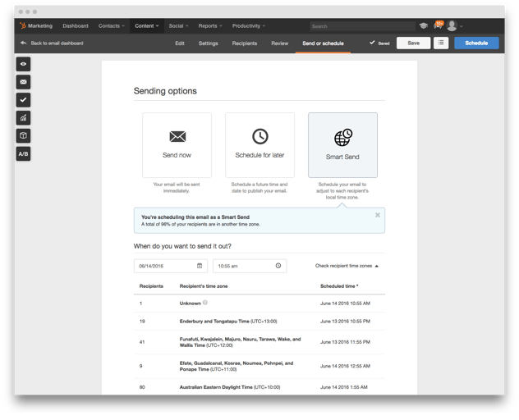Click the eye preview icon in left sidebar
Viewport: 519px width, 420px height.
pyautogui.click(x=23, y=63)
